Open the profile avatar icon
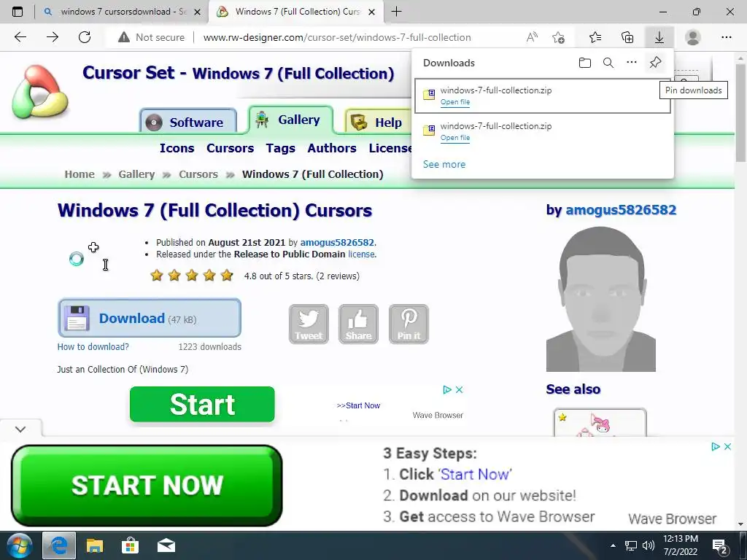Viewport: 747px width, 560px height. [693, 37]
